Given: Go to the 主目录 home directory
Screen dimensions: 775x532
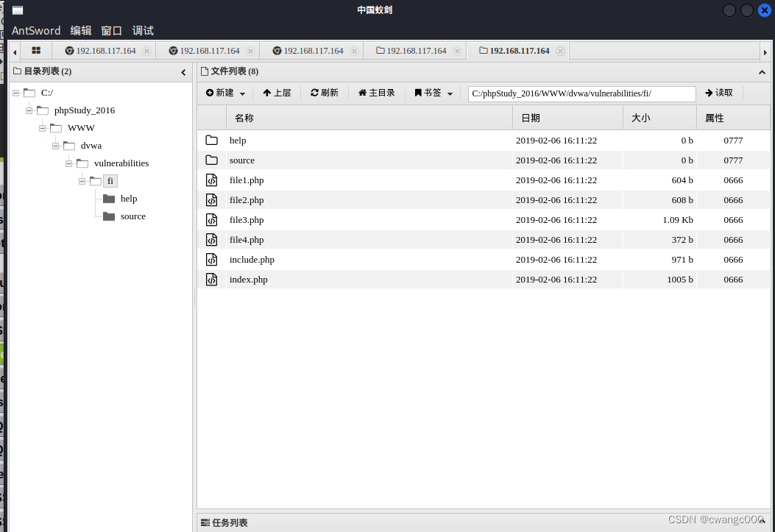Looking at the screenshot, I should 377,93.
